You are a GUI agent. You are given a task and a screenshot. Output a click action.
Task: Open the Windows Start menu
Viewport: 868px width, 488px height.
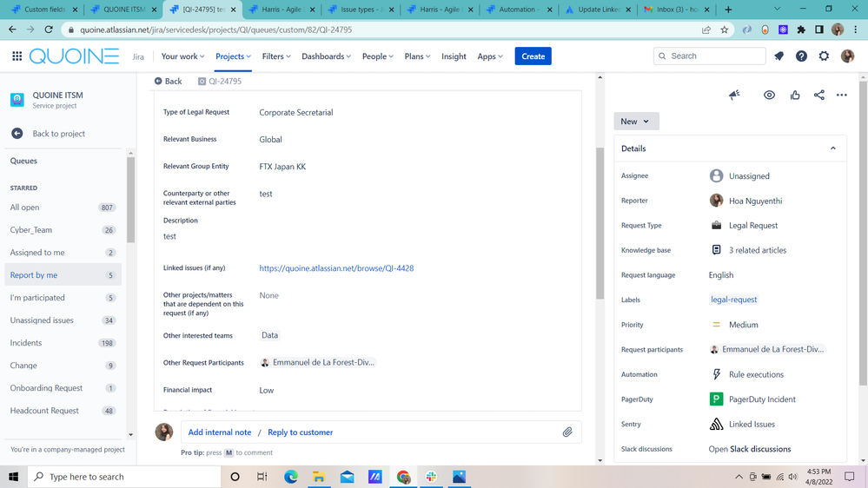click(13, 477)
